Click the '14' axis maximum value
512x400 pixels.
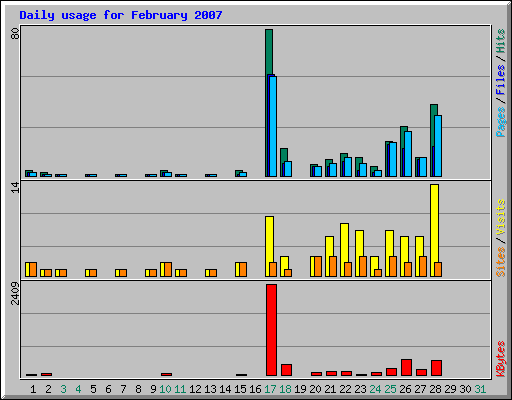point(15,188)
